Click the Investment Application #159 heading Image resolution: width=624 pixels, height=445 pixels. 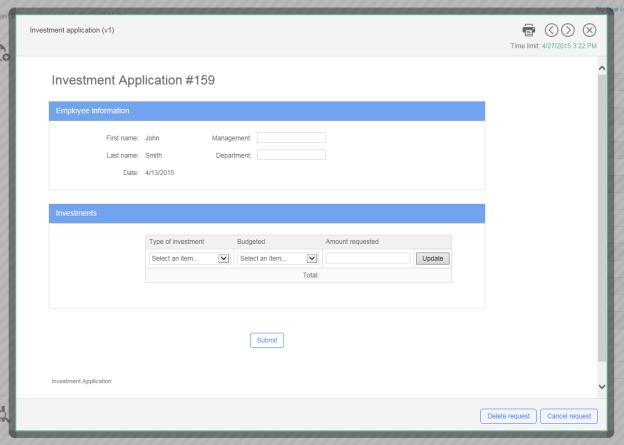133,79
